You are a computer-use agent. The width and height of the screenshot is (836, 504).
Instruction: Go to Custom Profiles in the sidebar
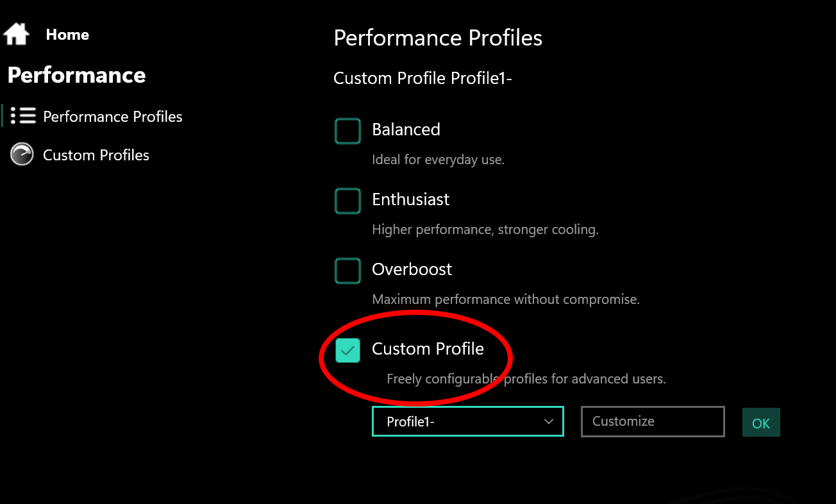coord(96,155)
